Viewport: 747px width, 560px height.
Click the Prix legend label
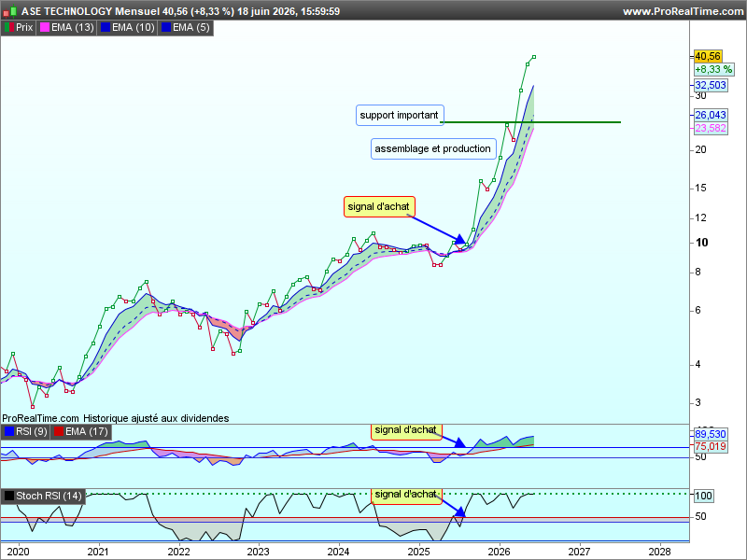click(x=24, y=28)
